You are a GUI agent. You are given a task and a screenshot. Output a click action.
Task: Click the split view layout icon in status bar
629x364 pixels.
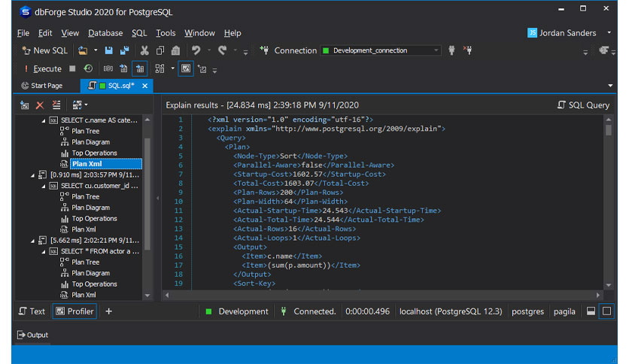[x=591, y=311]
